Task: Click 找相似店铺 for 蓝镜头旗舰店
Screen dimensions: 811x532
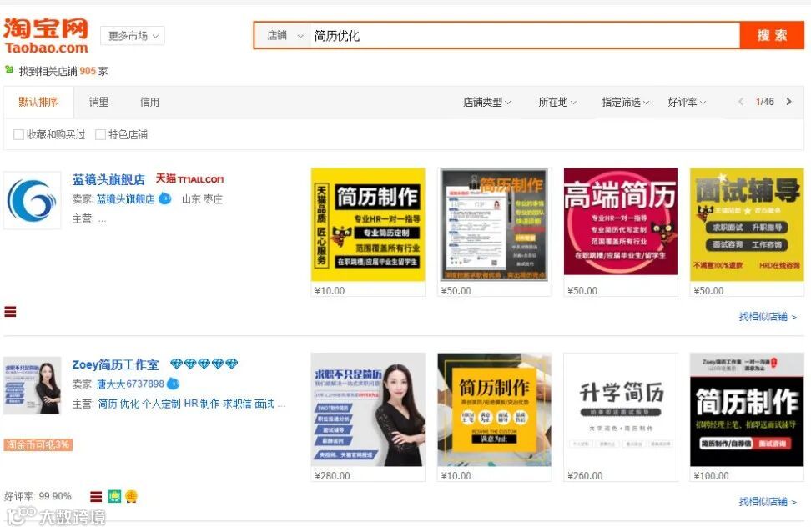Action: click(x=768, y=316)
